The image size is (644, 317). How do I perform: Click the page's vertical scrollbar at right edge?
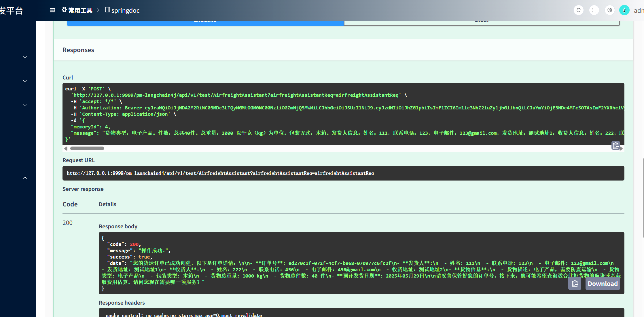(x=643, y=198)
